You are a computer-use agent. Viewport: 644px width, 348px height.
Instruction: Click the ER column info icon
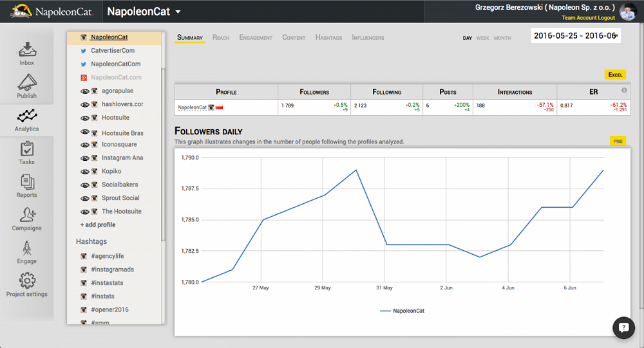[x=624, y=90]
